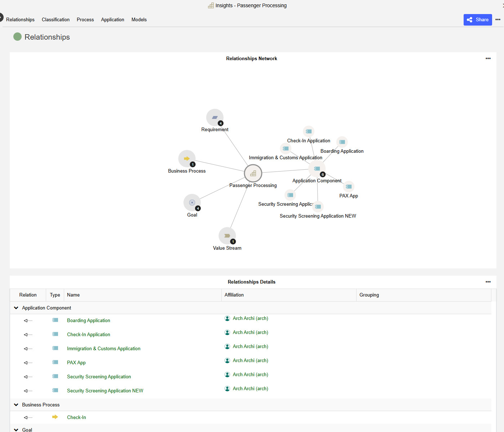Click the central Passenger Processing node

pyautogui.click(x=253, y=173)
